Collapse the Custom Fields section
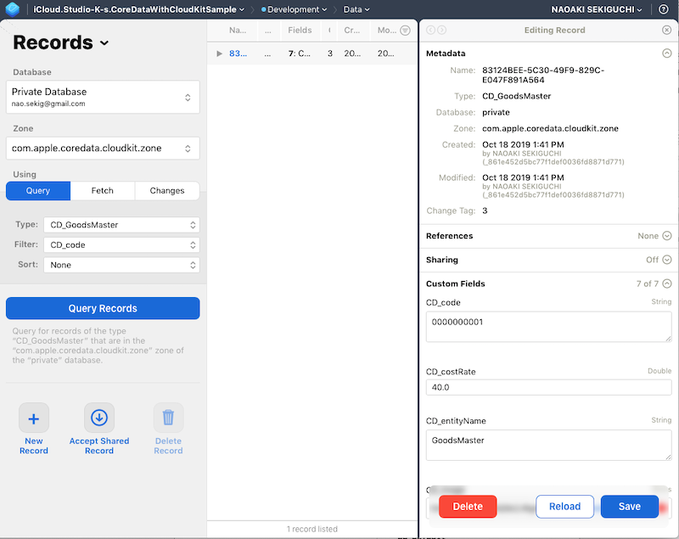Screen dimensions: 679x539 click(667, 284)
